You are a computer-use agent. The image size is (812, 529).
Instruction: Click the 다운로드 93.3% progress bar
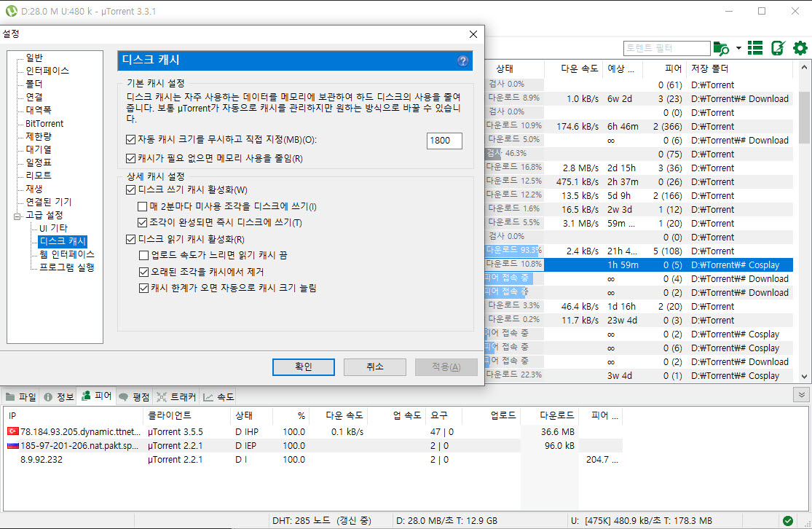[x=514, y=250]
